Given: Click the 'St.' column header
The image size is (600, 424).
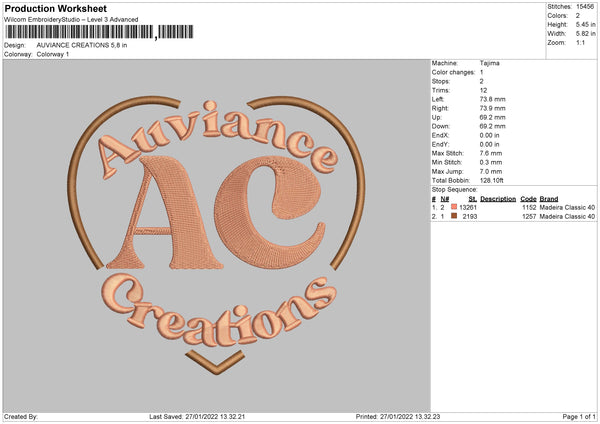Looking at the screenshot, I should pos(472,199).
